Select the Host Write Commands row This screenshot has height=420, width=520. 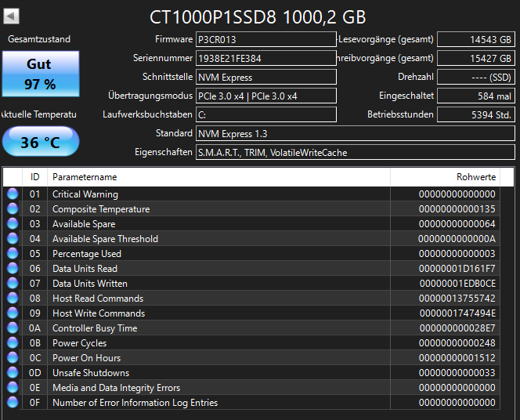(x=251, y=313)
